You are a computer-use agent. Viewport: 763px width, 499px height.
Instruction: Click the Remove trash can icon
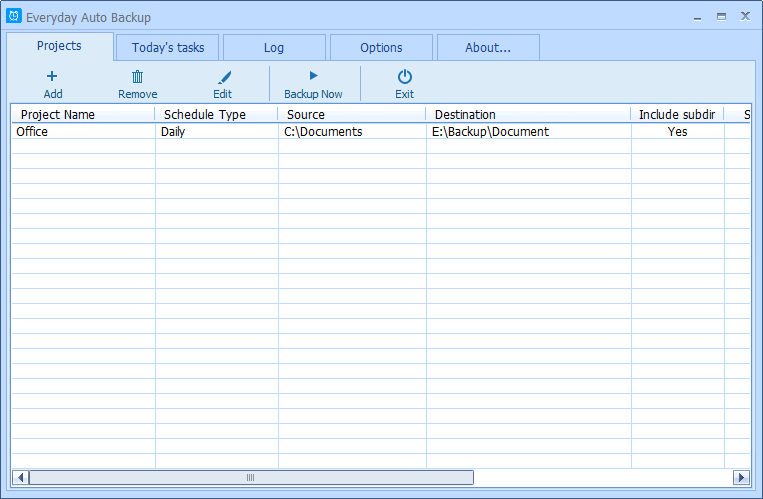(x=138, y=76)
